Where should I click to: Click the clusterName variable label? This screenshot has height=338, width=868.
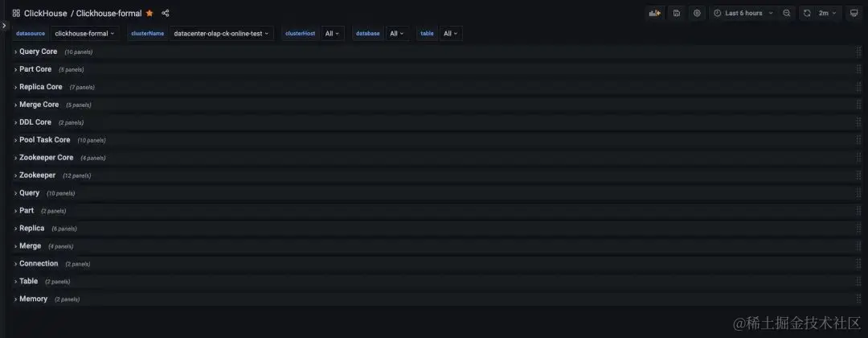(147, 33)
